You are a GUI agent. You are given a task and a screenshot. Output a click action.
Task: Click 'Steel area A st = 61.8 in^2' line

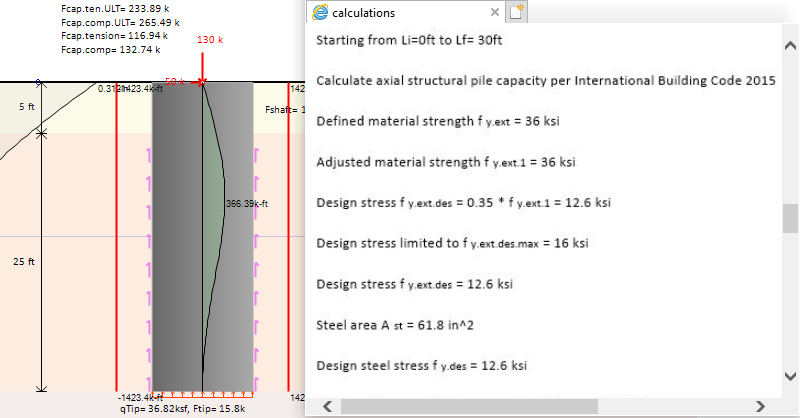pyautogui.click(x=395, y=325)
